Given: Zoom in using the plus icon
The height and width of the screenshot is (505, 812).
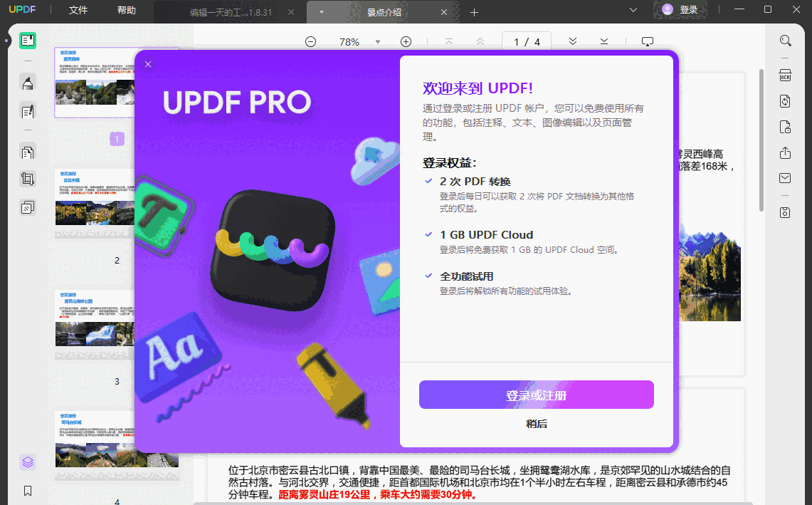Looking at the screenshot, I should click(x=406, y=41).
